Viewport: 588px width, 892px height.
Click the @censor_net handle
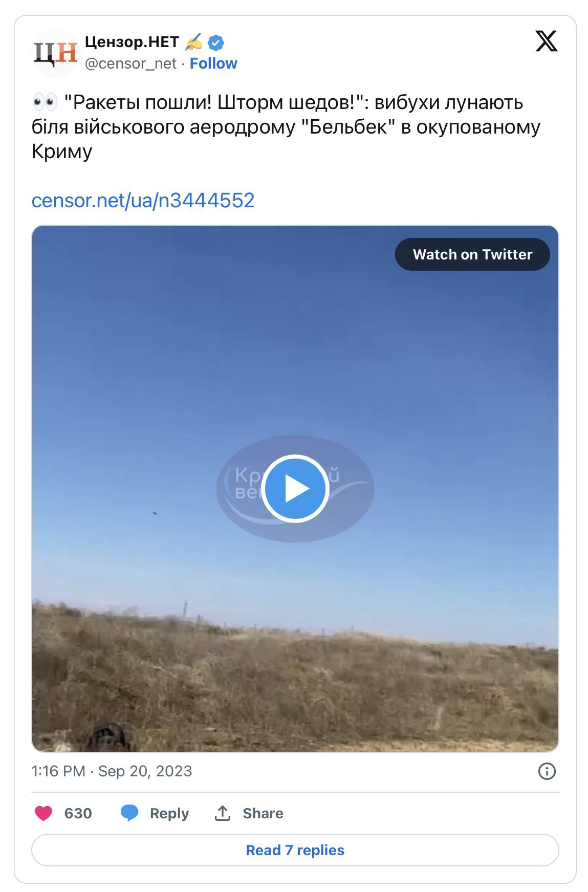(x=130, y=63)
